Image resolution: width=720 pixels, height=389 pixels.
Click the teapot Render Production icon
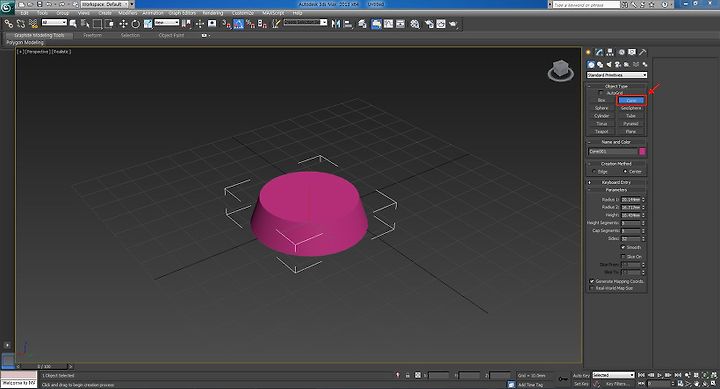(453, 24)
